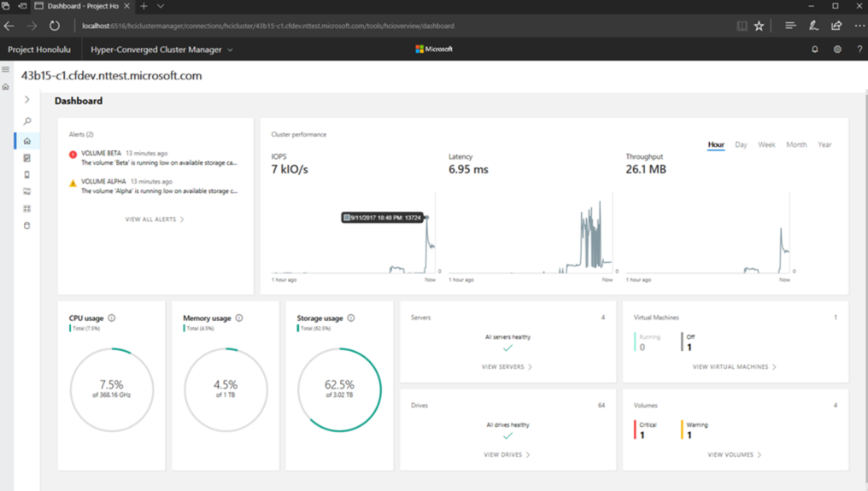Switch to the Week time range
Viewport: 868px width, 491px height.
tap(766, 145)
